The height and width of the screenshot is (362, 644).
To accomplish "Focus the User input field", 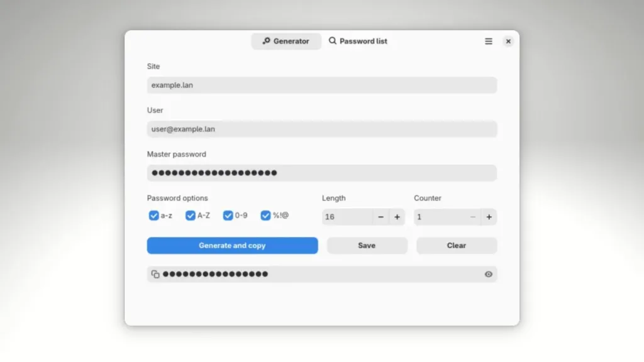I will (x=322, y=129).
